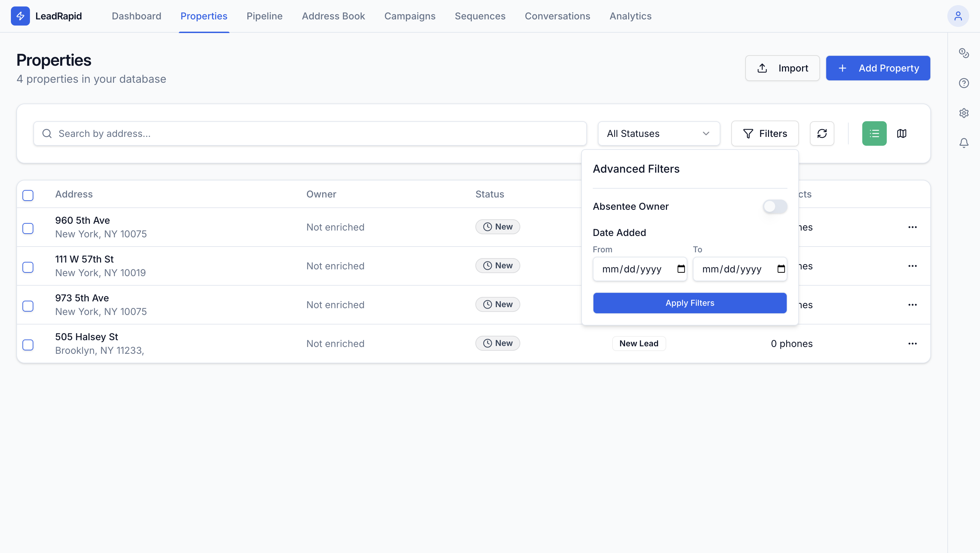Go to the Pipeline tab
Screen dimensions: 980x553
click(264, 16)
